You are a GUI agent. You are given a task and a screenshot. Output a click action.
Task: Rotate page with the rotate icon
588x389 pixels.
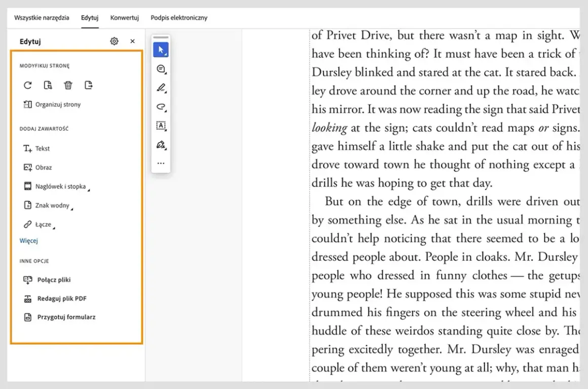point(28,85)
